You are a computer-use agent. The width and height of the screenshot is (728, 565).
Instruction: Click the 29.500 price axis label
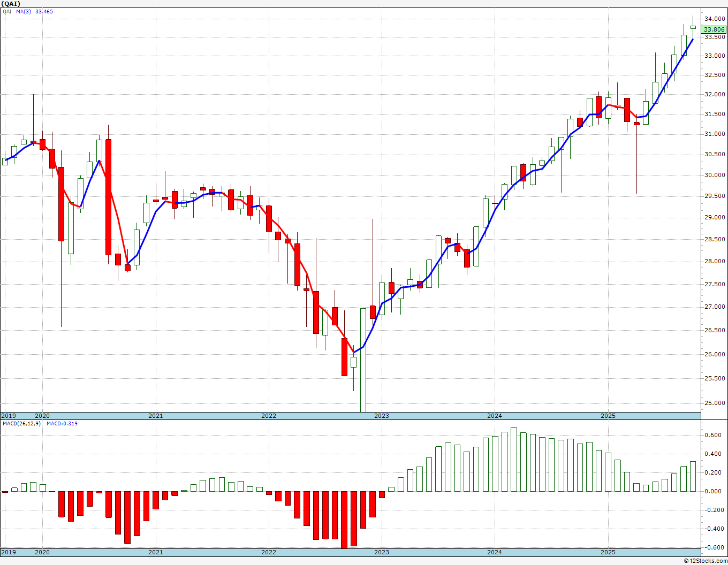715,196
